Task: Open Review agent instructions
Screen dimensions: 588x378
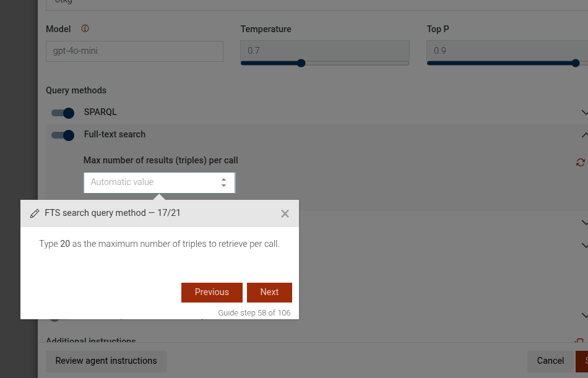Action: tap(106, 361)
